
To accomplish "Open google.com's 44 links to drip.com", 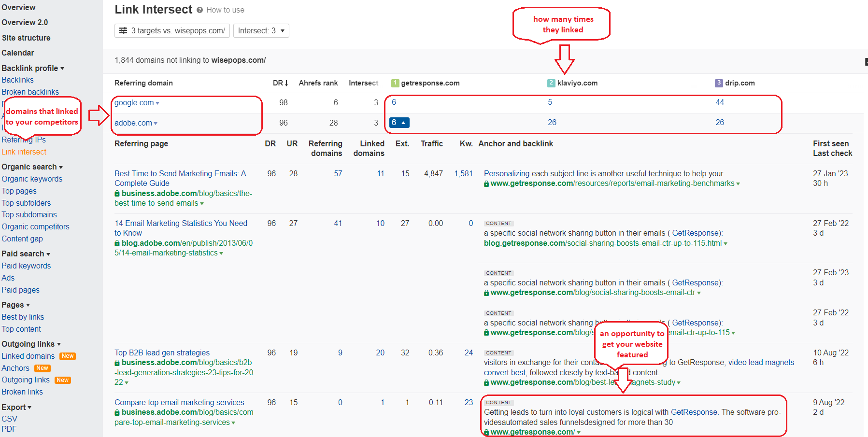I will tap(720, 102).
